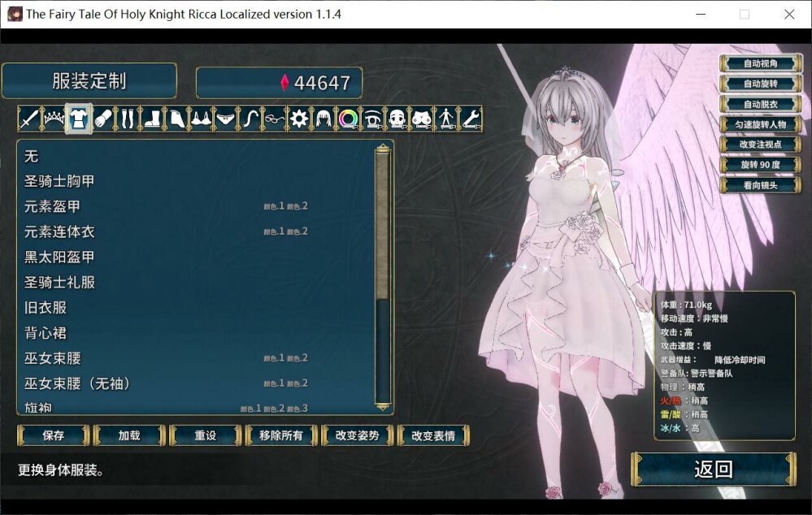Screen dimensions: 812x515
Task: Open the bra category
Action: click(x=201, y=119)
